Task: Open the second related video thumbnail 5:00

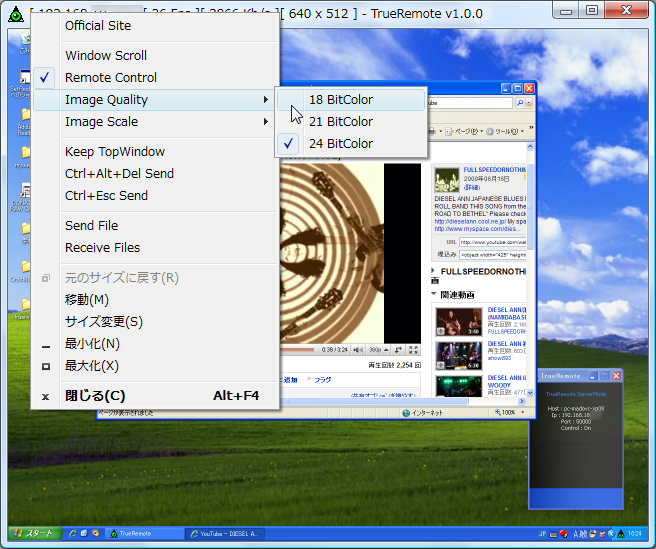Action: click(459, 356)
